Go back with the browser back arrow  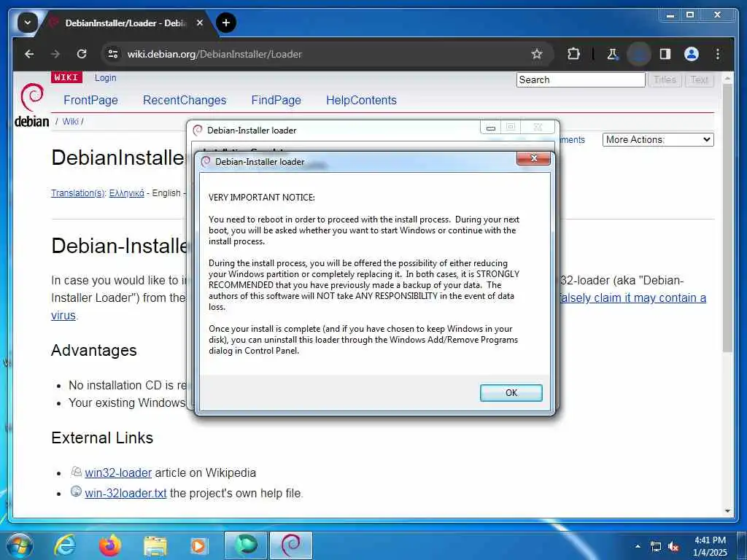click(x=29, y=54)
